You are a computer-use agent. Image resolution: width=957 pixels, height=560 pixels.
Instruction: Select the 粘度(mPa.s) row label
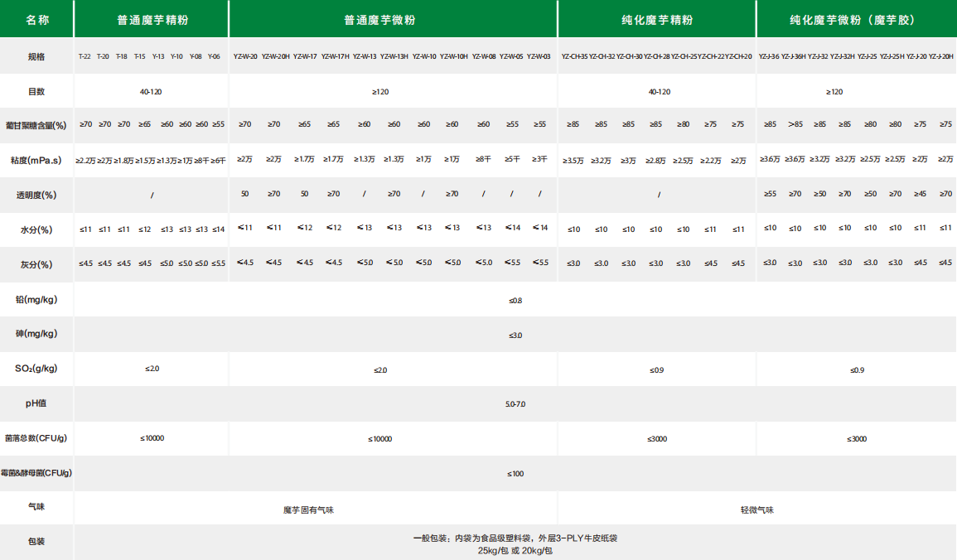pyautogui.click(x=36, y=160)
